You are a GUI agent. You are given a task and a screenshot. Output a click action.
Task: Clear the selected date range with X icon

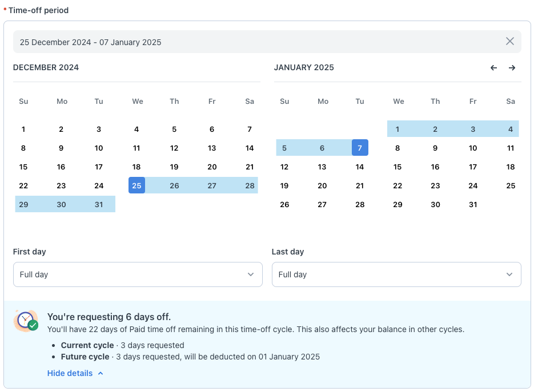[x=509, y=42]
